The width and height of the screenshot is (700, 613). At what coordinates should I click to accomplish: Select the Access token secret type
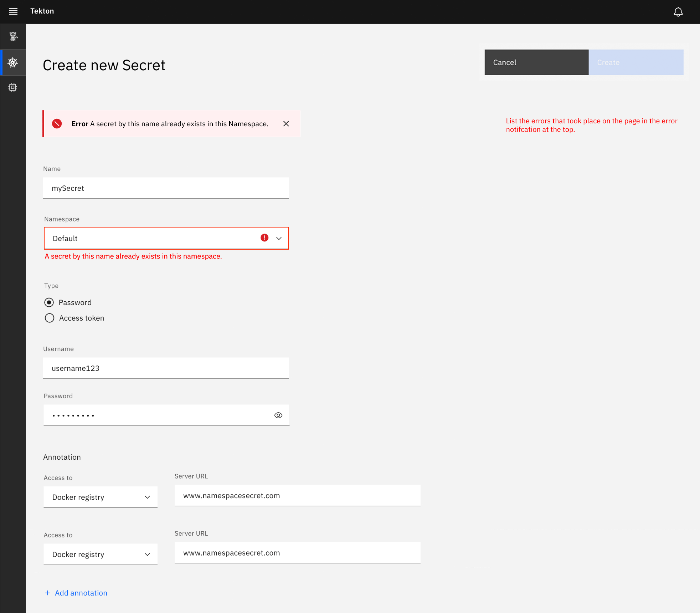click(50, 318)
